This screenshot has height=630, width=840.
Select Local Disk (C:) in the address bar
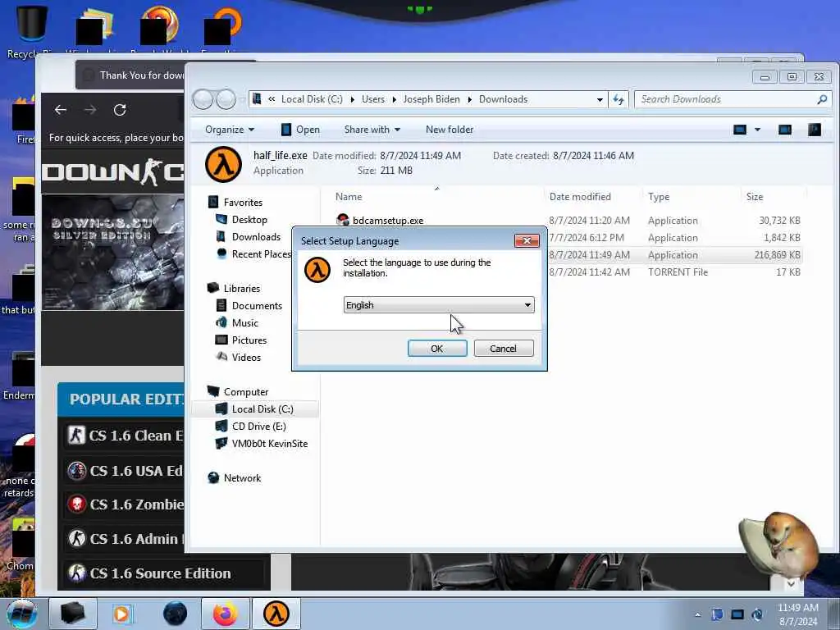(312, 99)
